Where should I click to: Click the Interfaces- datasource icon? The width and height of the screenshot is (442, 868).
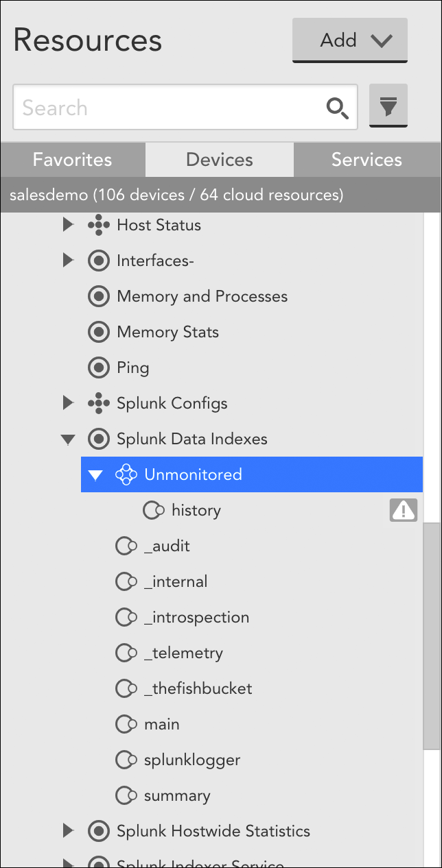[99, 261]
